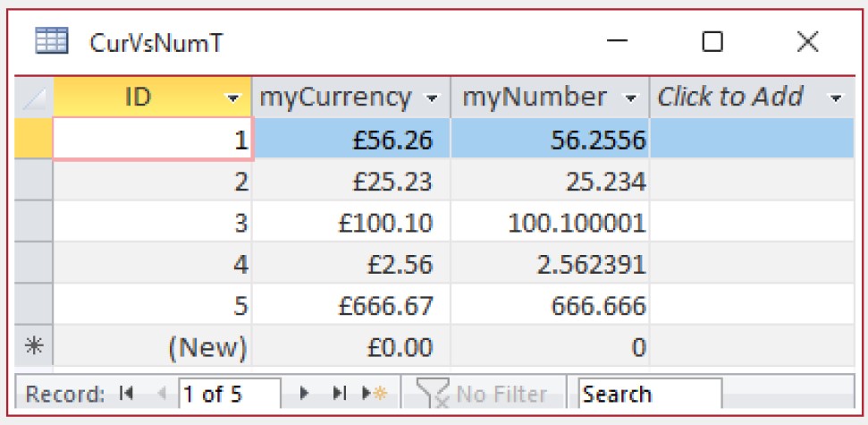Click the current record number field

[229, 394]
